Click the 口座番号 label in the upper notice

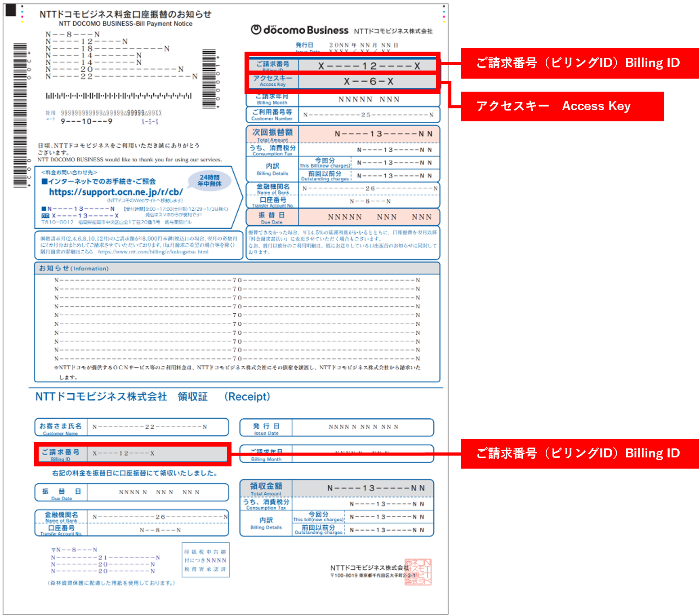(273, 202)
